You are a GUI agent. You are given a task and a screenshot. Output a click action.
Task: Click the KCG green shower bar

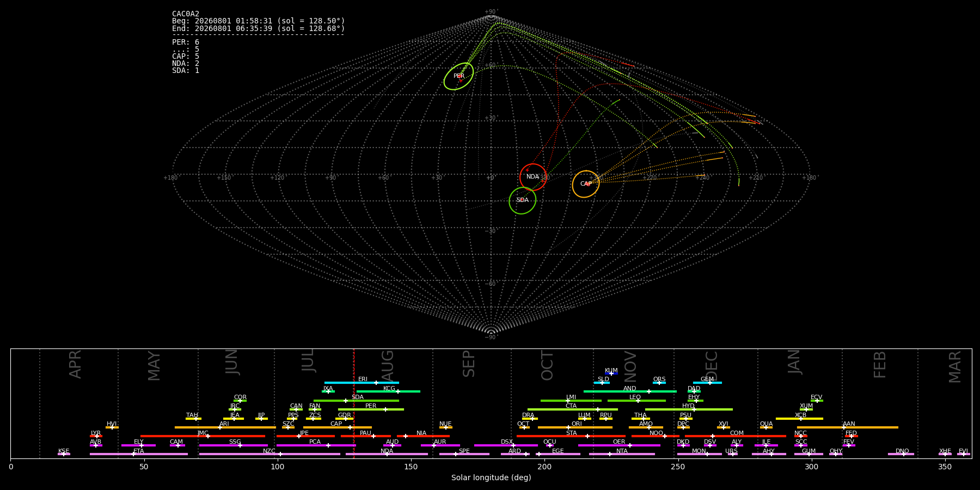point(388,391)
